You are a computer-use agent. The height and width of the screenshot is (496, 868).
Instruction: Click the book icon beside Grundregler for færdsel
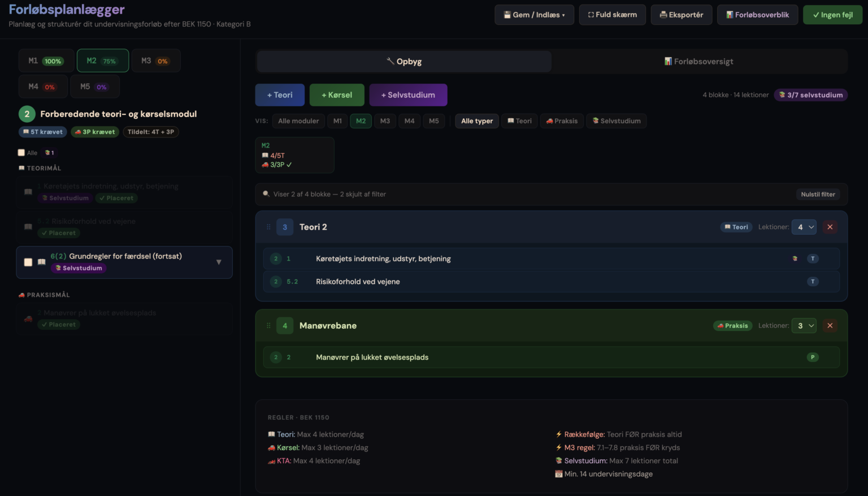click(42, 262)
